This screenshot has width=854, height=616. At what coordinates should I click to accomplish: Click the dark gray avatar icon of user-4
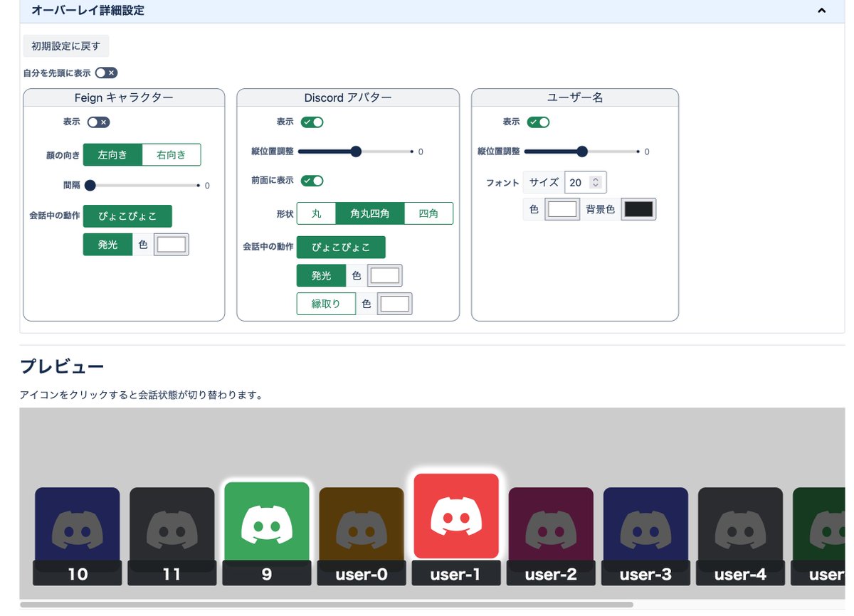tap(740, 525)
